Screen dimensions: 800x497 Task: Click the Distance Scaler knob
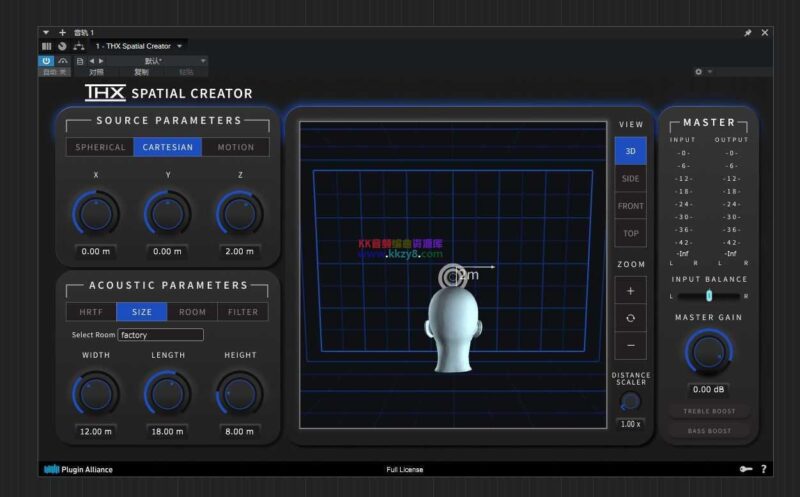coord(630,402)
